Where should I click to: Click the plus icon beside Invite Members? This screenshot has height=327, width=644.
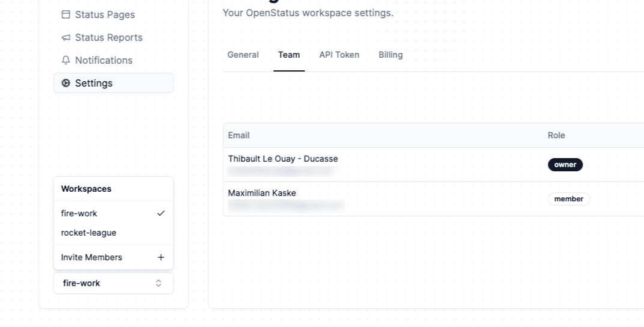tap(161, 257)
